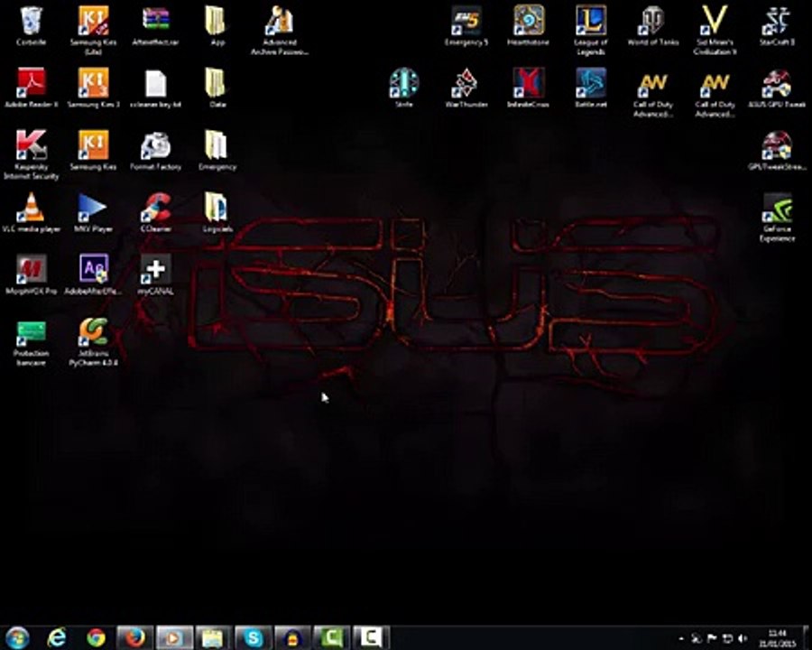Open the Data folder
The image size is (812, 650).
(217, 88)
